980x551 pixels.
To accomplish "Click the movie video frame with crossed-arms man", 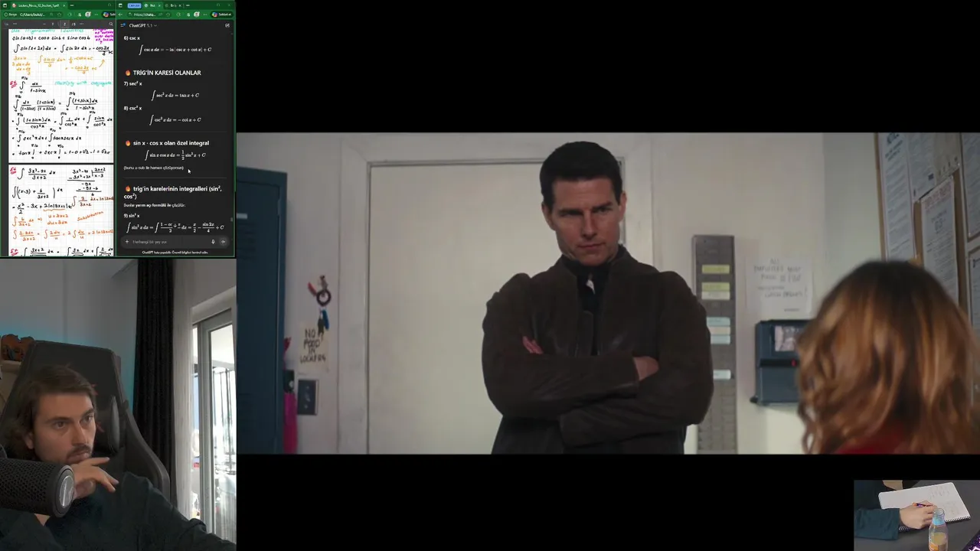I will click(x=608, y=294).
